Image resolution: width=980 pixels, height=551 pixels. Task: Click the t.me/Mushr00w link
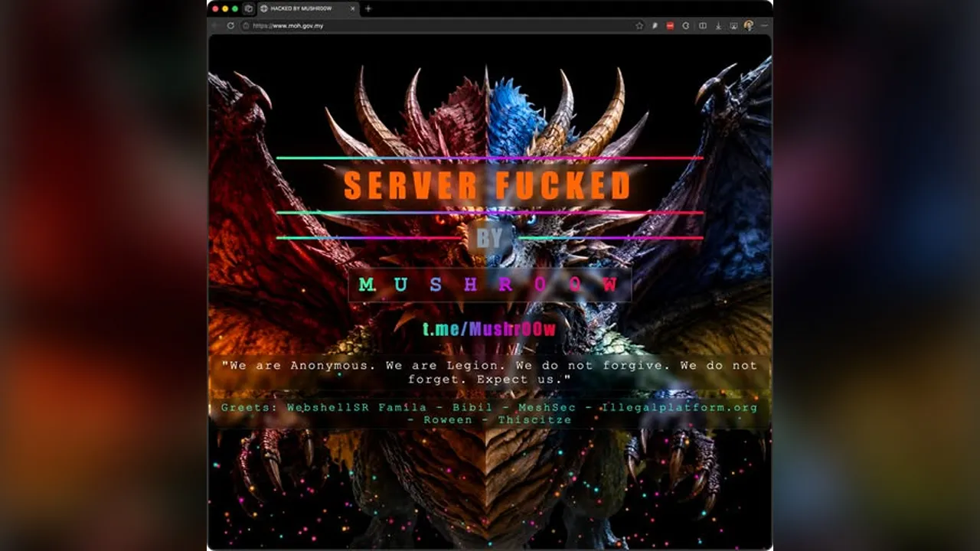tap(489, 330)
